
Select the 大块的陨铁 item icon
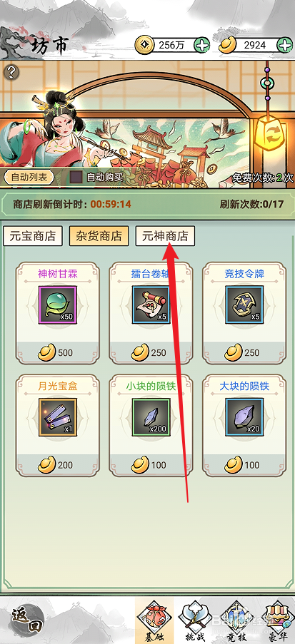pos(244,417)
